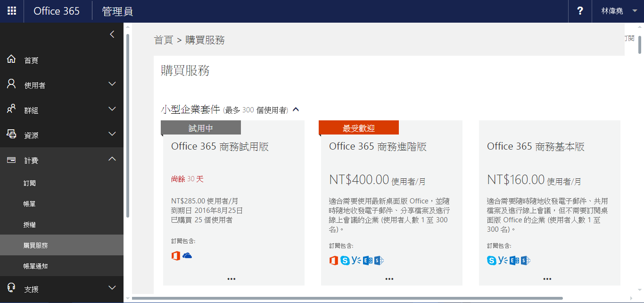Click Yammer icon in 商務基本版 card
This screenshot has width=644, height=303.
(503, 261)
